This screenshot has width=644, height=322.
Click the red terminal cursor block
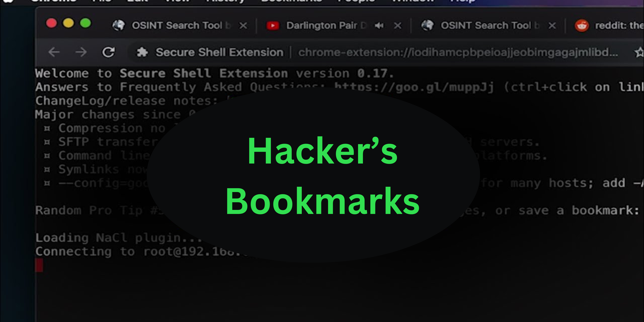[39, 265]
